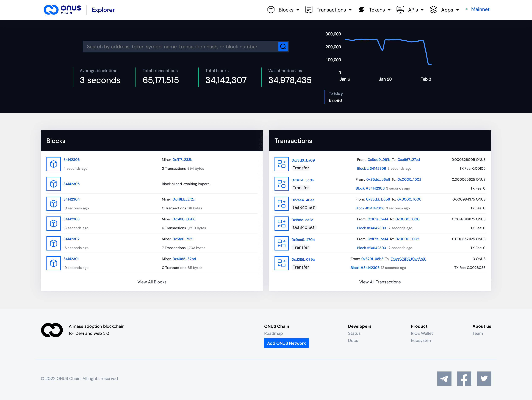Open the View All Transactions link
The width and height of the screenshot is (532, 400).
(380, 282)
